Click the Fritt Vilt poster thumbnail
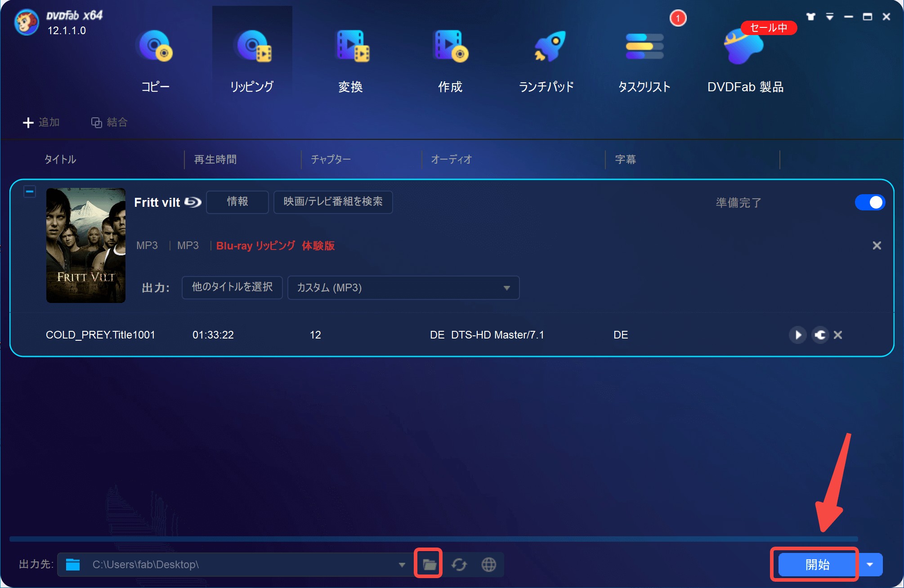The image size is (904, 588). tap(86, 245)
